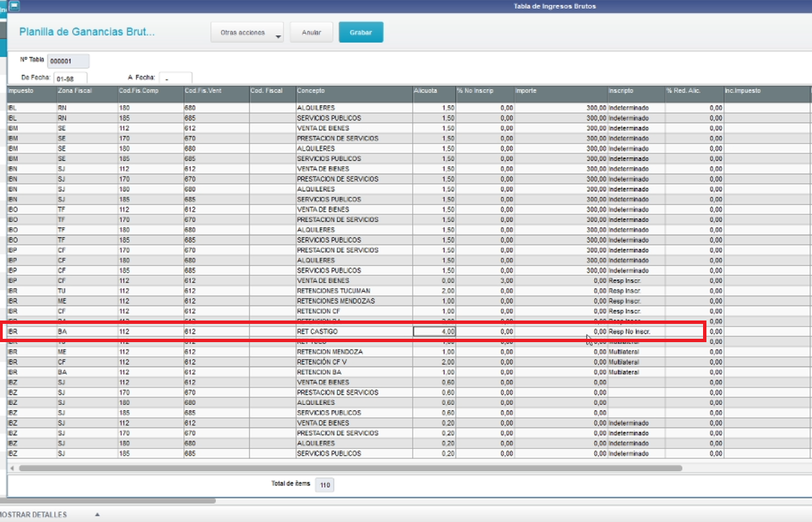The height and width of the screenshot is (522, 812).
Task: Click VENTA DE BIENES in the IBN row
Action: (354, 169)
